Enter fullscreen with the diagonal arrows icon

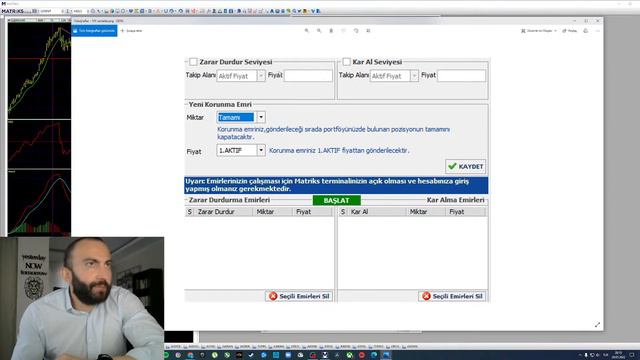click(x=597, y=324)
